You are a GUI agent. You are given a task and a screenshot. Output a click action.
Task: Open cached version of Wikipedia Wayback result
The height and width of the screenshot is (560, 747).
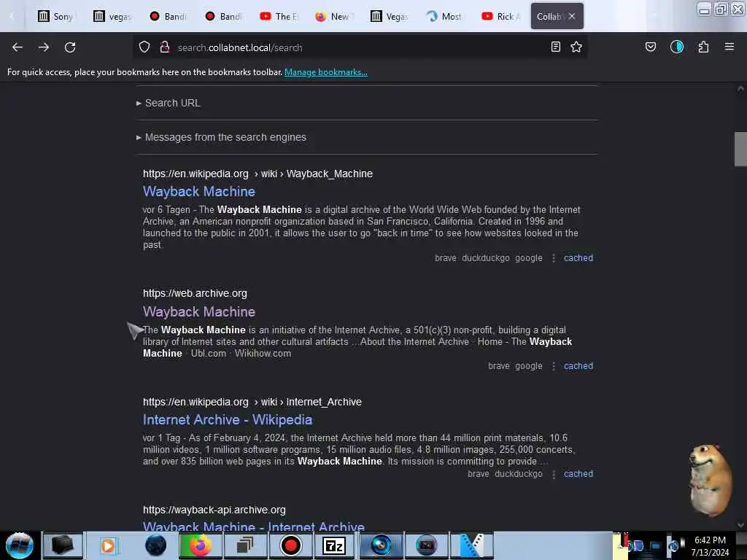click(578, 258)
